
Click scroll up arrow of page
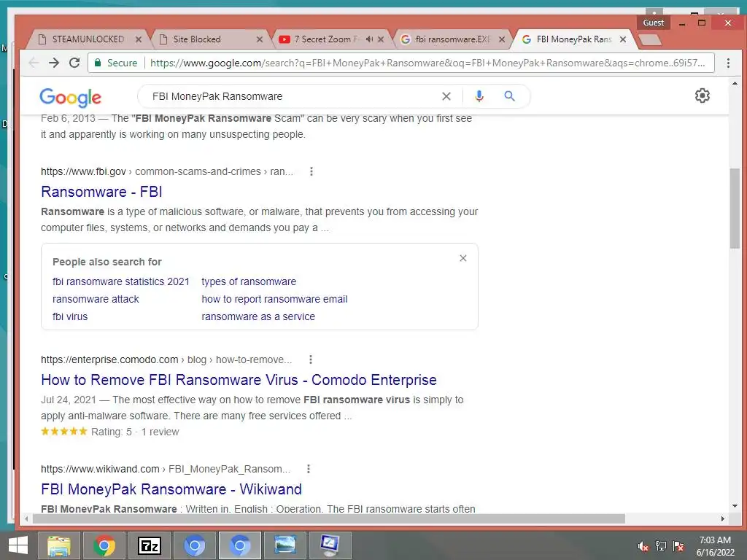pyautogui.click(x=735, y=83)
